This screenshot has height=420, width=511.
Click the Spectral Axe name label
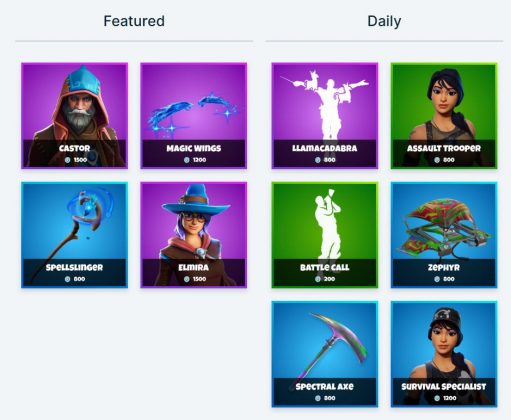325,387
